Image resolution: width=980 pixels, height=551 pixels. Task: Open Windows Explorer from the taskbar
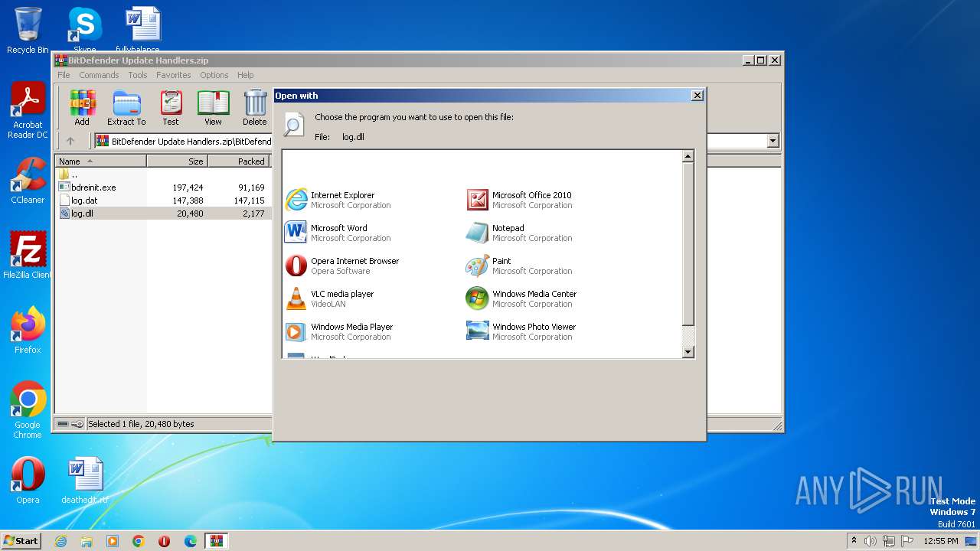click(87, 541)
